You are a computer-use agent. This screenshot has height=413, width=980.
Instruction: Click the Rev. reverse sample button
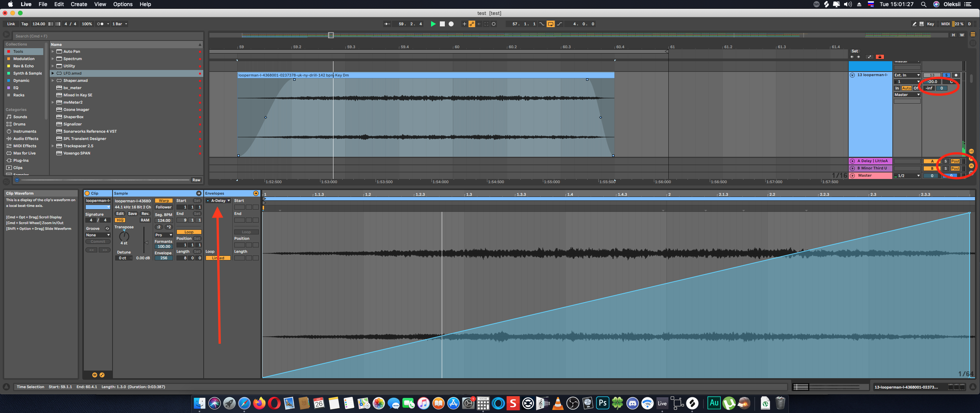click(x=145, y=213)
